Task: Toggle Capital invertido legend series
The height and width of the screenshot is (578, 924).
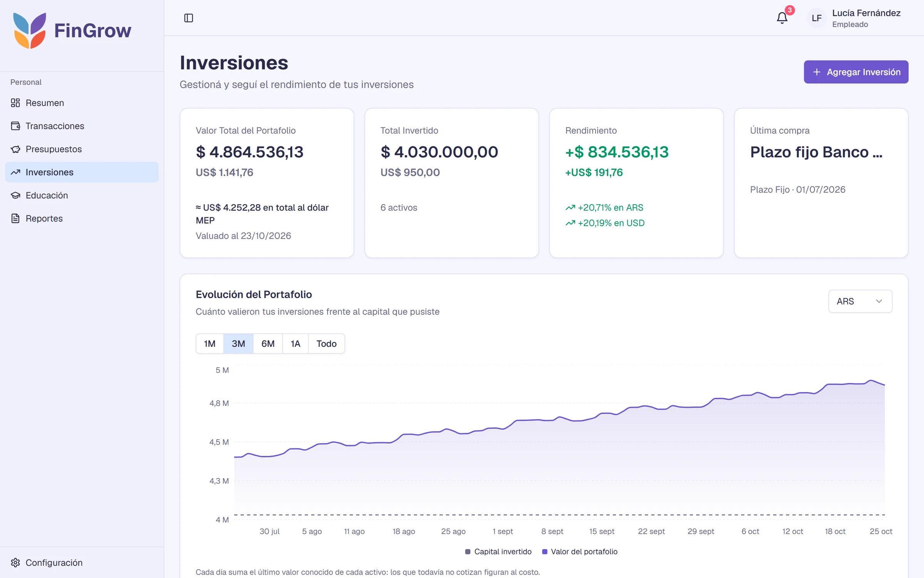Action: click(498, 552)
